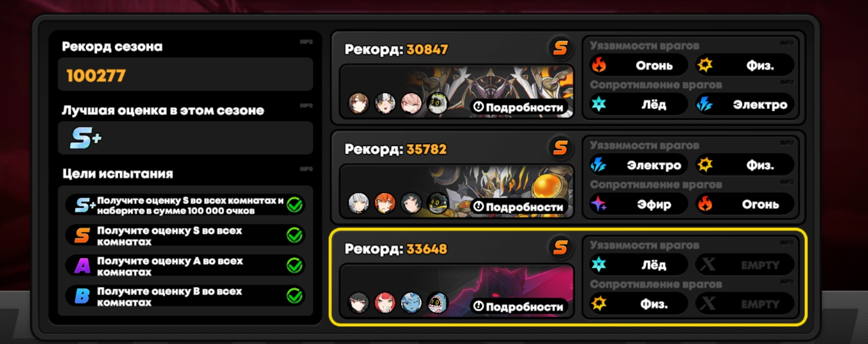Screen dimensions: 868x344
Task: Click the checkmark for rating B in all rooms
Action: 295,296
